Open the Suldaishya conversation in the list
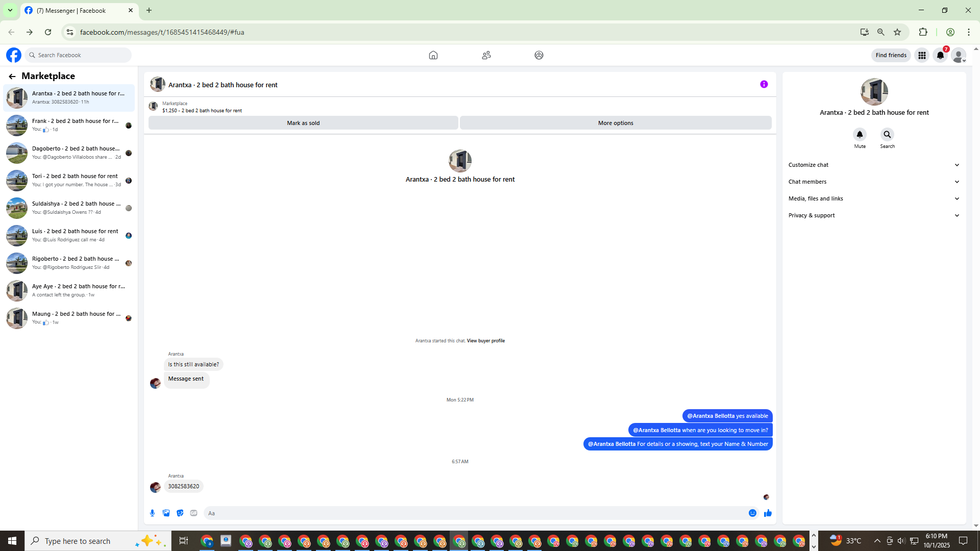Screen dimensions: 980x551 click(x=69, y=208)
